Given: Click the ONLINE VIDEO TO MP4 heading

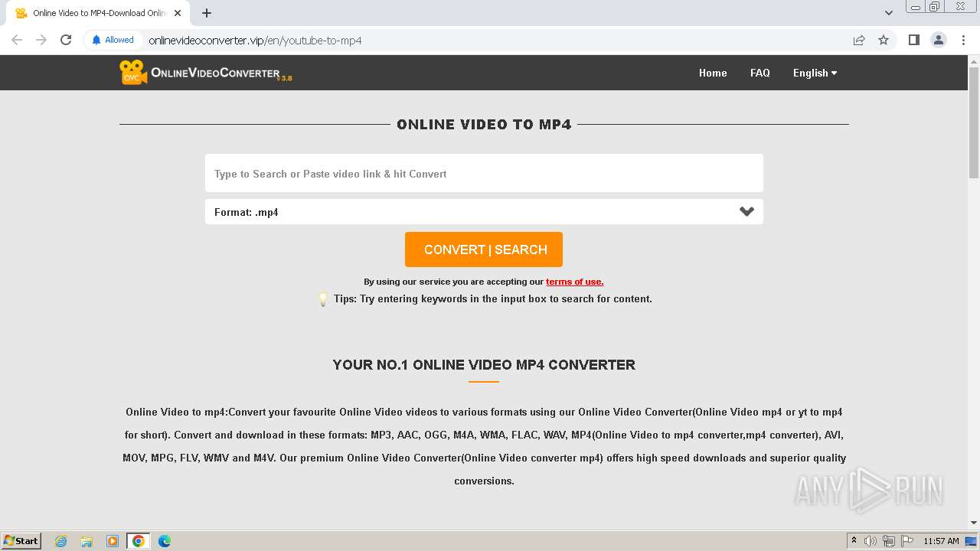Looking at the screenshot, I should tap(484, 125).
